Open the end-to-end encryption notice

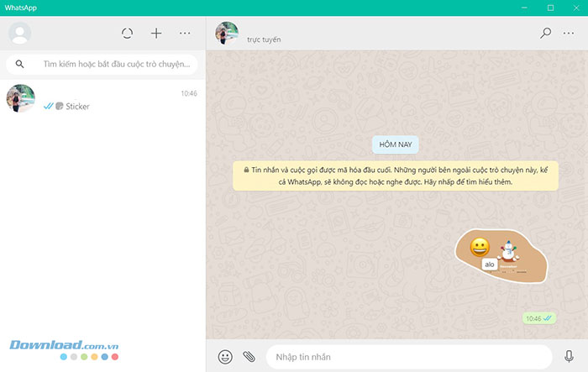click(396, 176)
